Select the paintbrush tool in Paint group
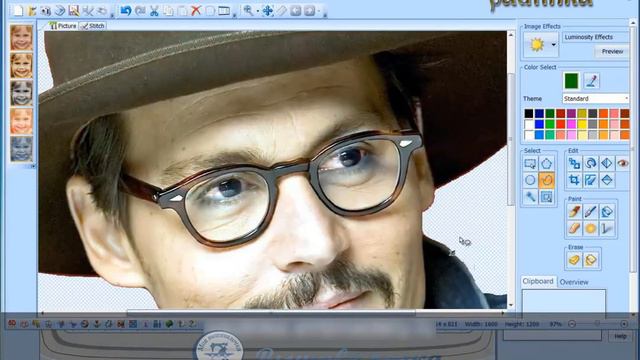 pyautogui.click(x=574, y=211)
